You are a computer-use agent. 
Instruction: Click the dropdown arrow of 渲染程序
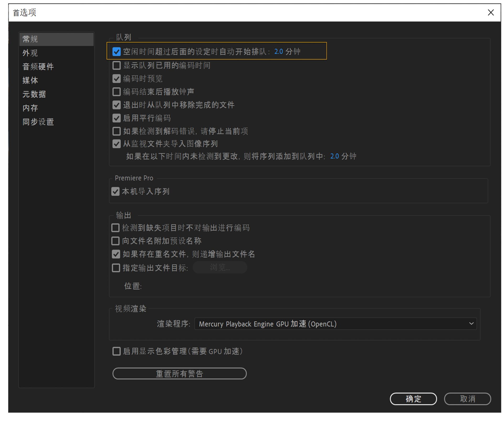(x=471, y=324)
